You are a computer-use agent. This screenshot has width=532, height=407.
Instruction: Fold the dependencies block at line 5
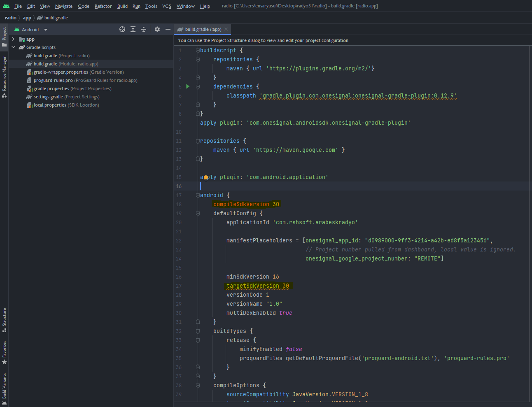click(x=198, y=86)
